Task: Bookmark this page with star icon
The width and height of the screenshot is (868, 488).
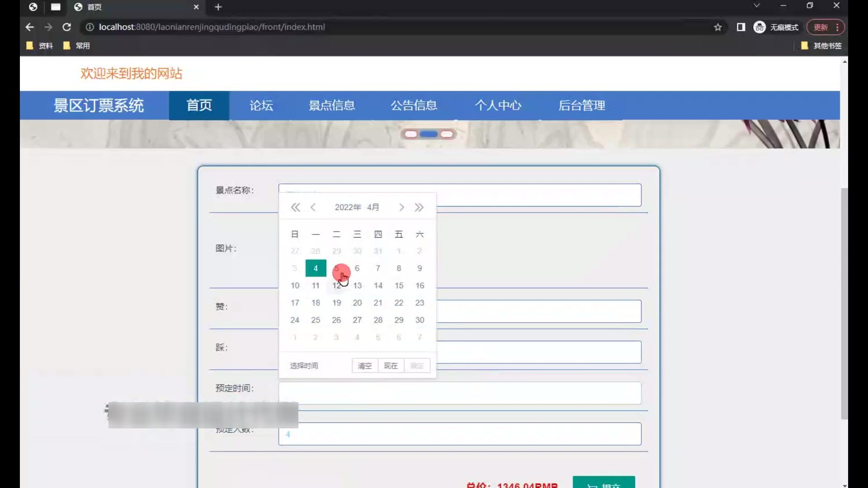Action: (718, 27)
